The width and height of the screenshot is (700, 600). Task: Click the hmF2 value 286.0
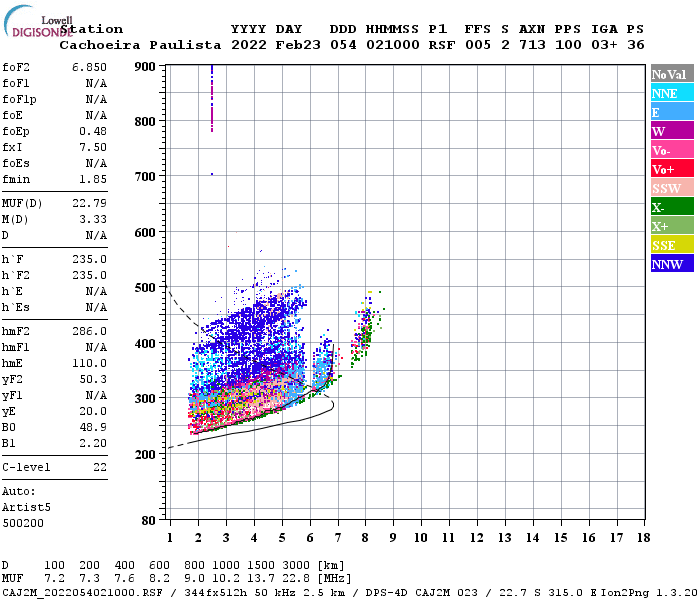coord(90,331)
